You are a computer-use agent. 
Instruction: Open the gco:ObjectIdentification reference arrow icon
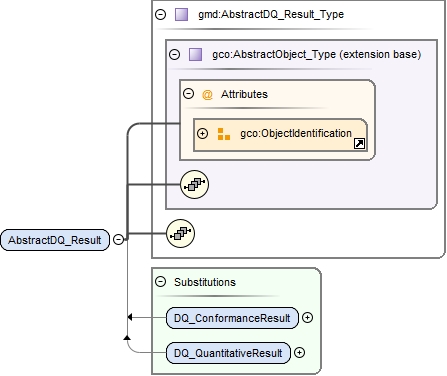359,144
